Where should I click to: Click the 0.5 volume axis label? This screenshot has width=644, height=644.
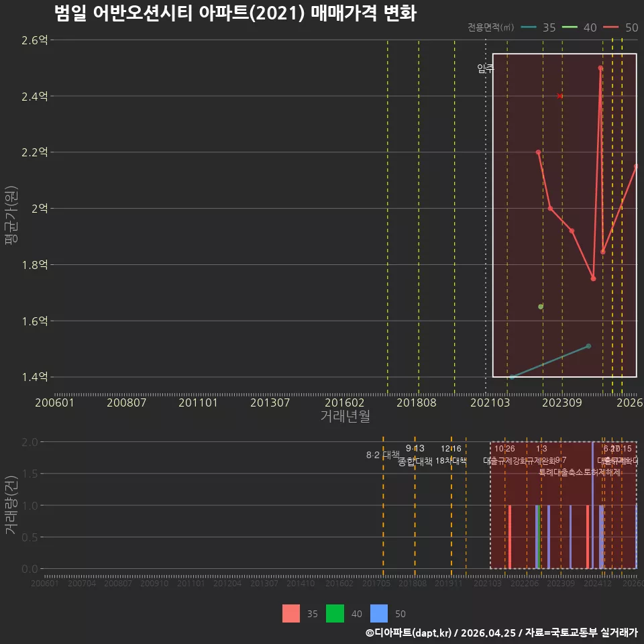click(x=30, y=537)
